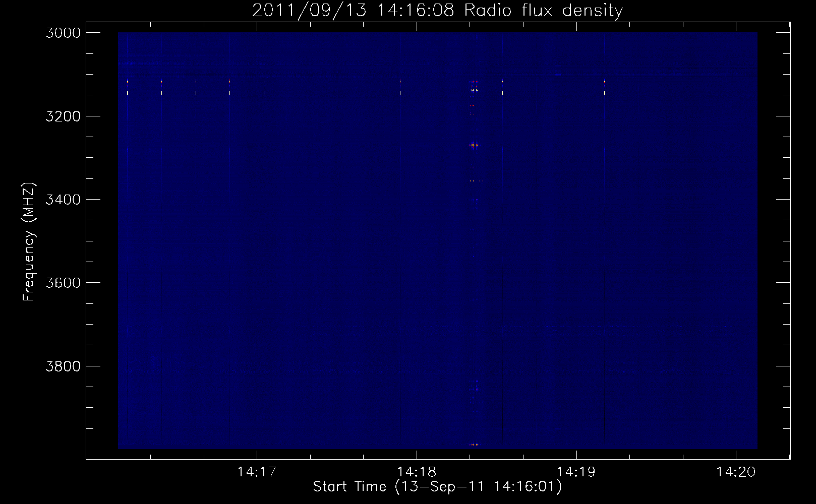Click the '14:18' time axis label
The height and width of the screenshot is (504, 816).
click(417, 472)
